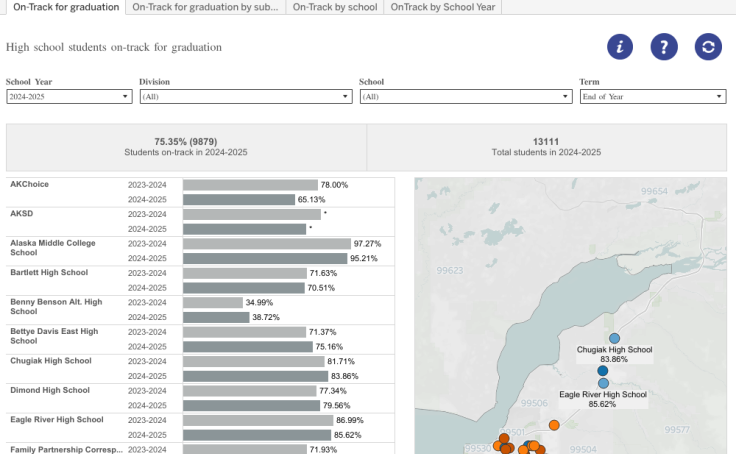Open OnTrack by School Year tab
Viewport: 736px width, 454px height.
pyautogui.click(x=442, y=7)
